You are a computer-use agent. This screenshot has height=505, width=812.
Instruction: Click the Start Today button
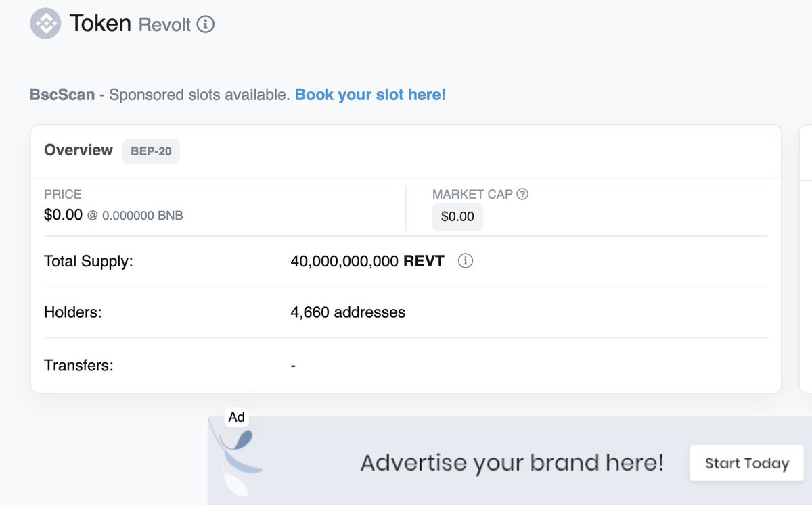pos(746,463)
